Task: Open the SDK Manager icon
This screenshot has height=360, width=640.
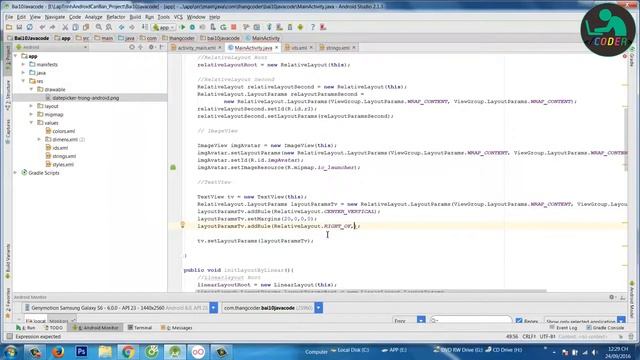Action: [290, 27]
